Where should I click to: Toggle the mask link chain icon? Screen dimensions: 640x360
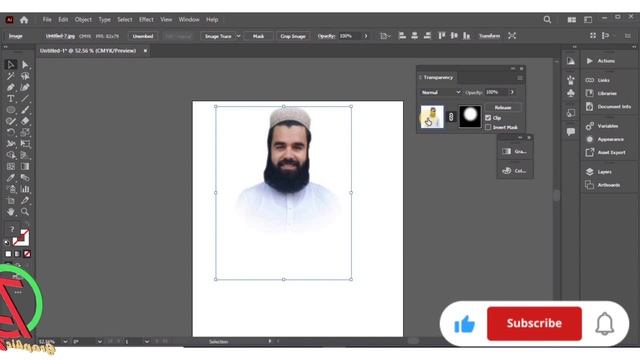coord(451,117)
